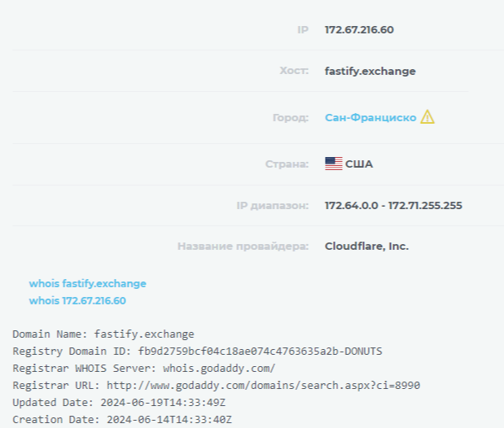Screen dimensions: 504x428
Task: Open the Сан-Франциско city link
Action: click(x=370, y=118)
